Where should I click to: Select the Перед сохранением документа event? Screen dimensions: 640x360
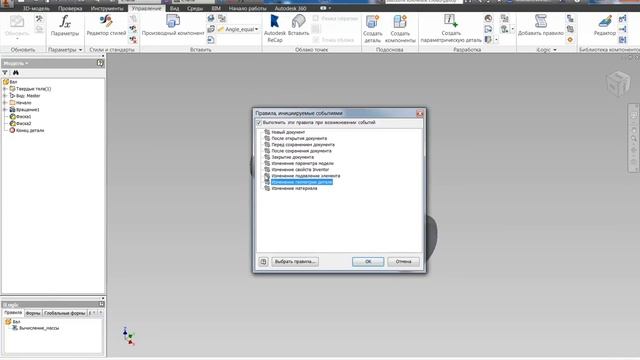click(303, 144)
